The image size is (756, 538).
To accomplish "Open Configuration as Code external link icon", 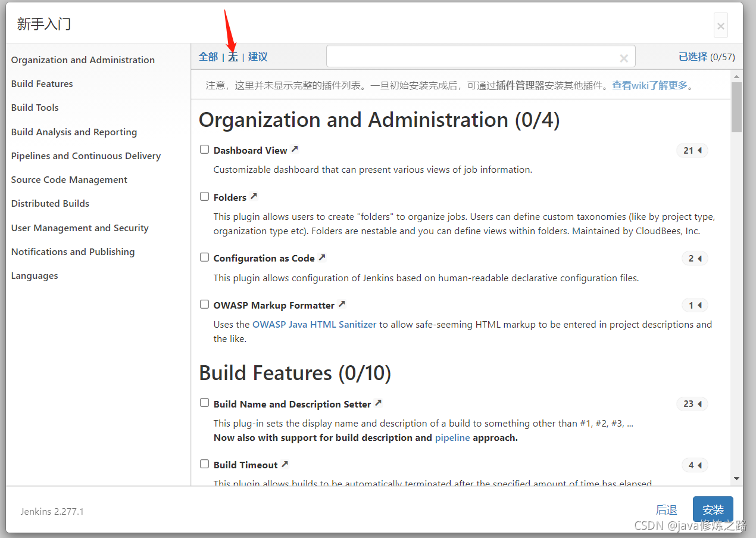I will click(322, 257).
